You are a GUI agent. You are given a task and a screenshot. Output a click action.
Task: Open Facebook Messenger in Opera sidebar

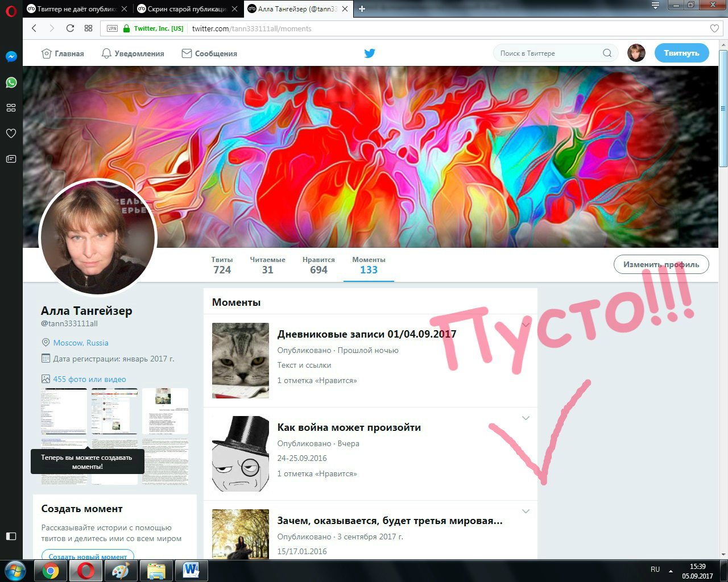click(11, 57)
